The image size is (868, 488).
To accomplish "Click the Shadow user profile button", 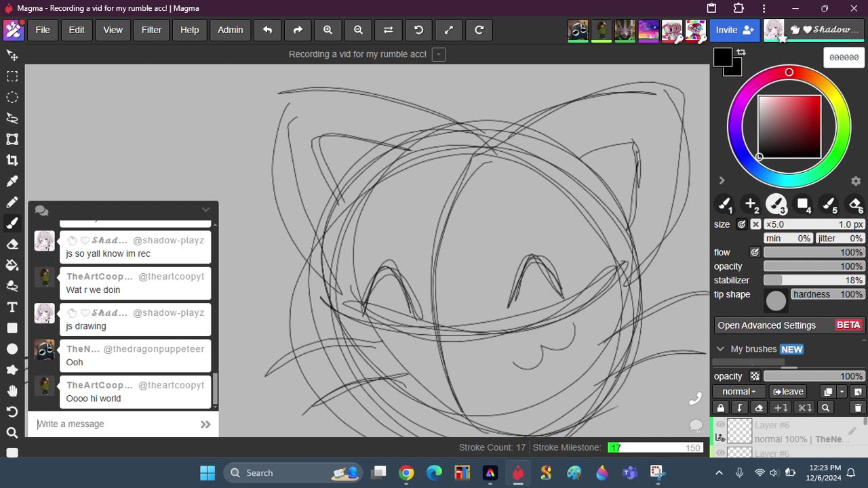I will tap(814, 30).
